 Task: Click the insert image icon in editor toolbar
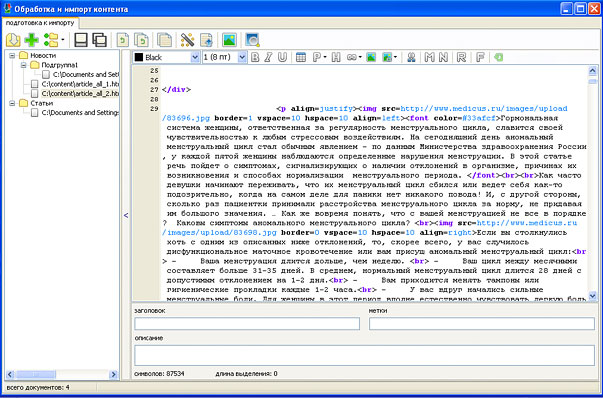[x=371, y=57]
